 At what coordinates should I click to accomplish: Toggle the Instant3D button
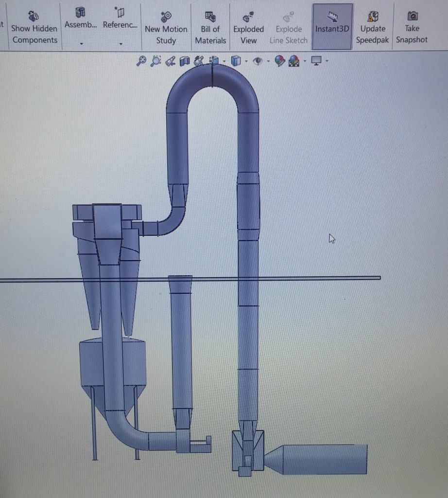(x=332, y=26)
